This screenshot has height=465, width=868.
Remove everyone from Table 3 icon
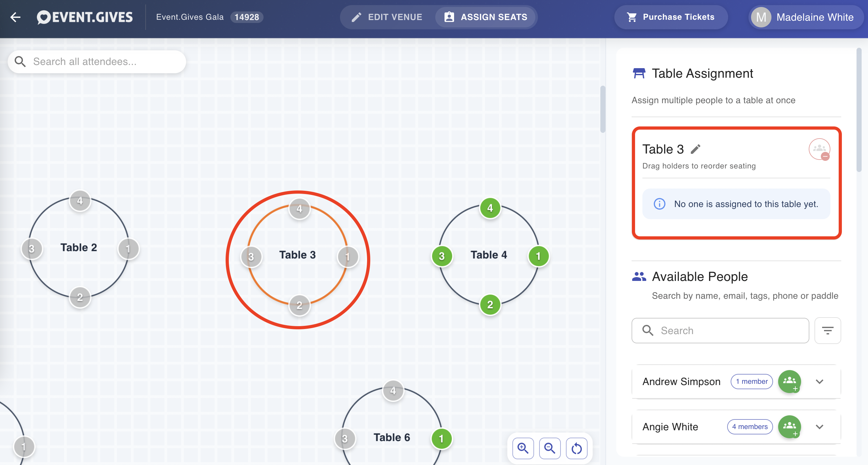(x=820, y=149)
